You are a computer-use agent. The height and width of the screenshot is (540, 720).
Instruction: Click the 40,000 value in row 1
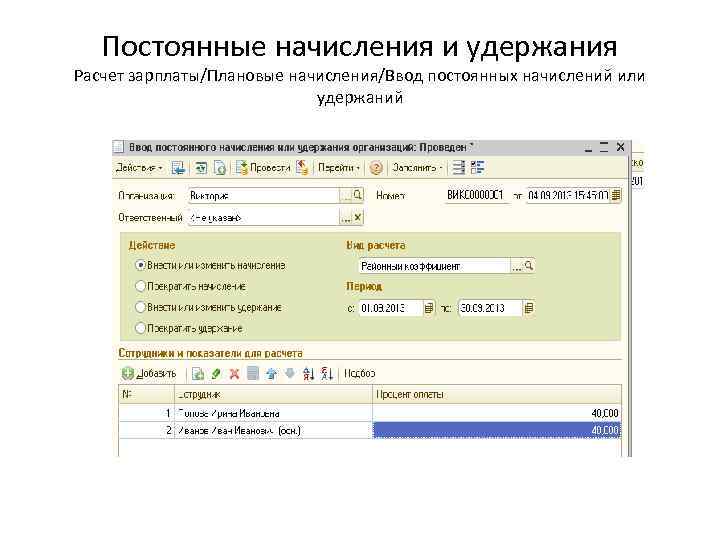pyautogui.click(x=497, y=413)
